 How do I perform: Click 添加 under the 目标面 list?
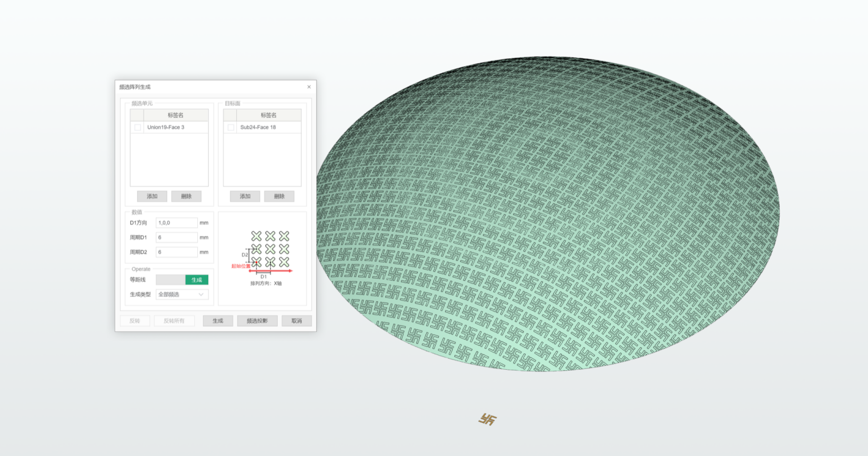pos(245,196)
